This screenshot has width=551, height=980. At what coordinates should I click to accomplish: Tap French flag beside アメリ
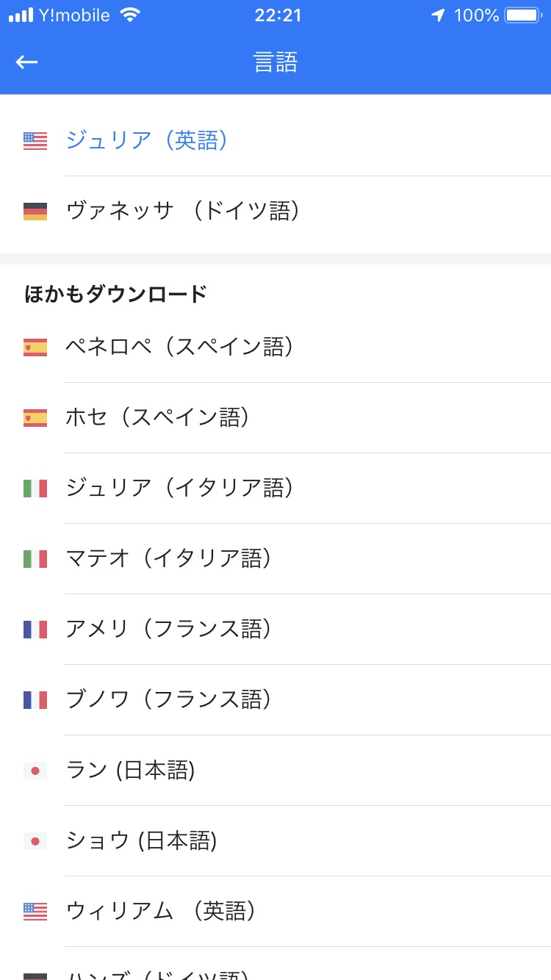(x=35, y=630)
